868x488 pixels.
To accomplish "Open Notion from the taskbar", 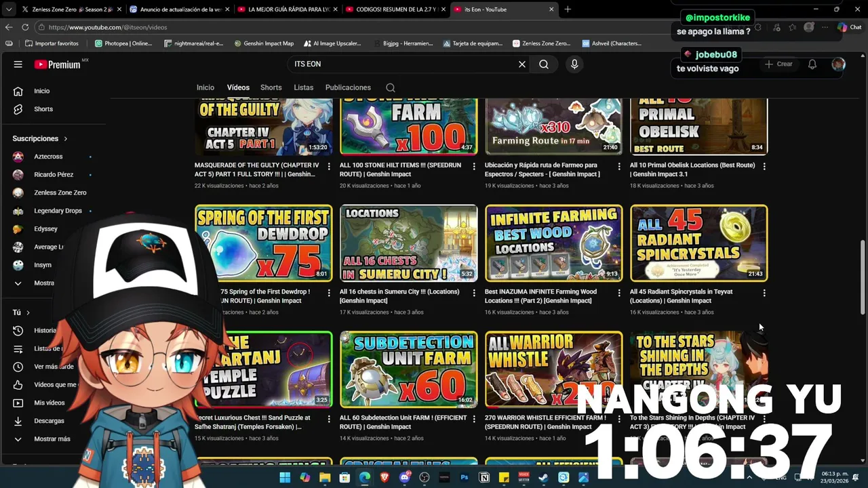I will 484,478.
